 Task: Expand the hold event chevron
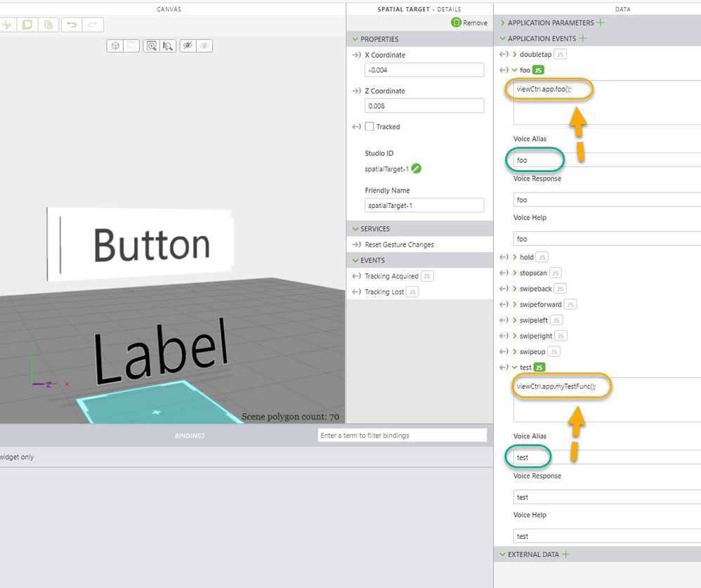515,257
